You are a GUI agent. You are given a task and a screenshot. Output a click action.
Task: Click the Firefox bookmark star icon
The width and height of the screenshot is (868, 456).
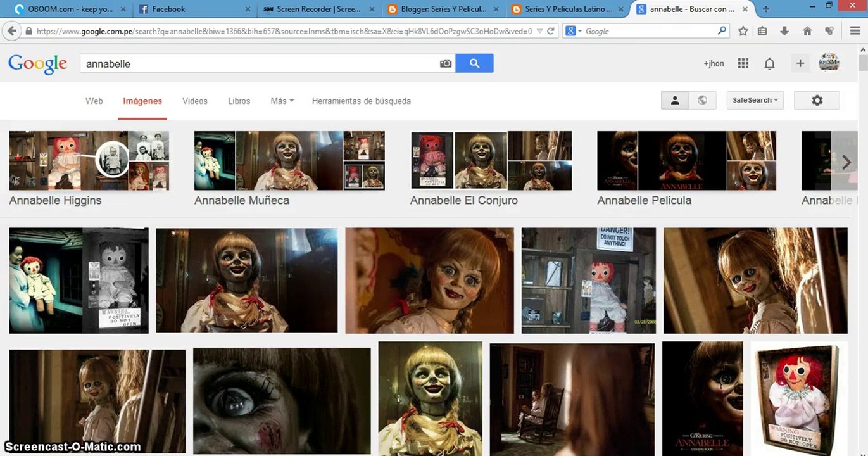[x=743, y=31]
